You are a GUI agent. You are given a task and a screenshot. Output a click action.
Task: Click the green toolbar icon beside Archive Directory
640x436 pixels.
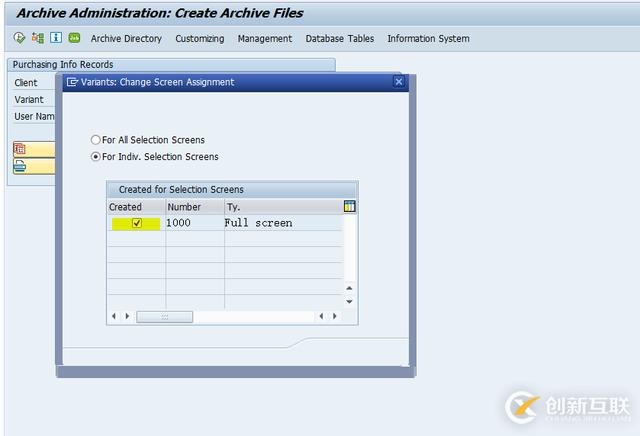click(x=74, y=38)
